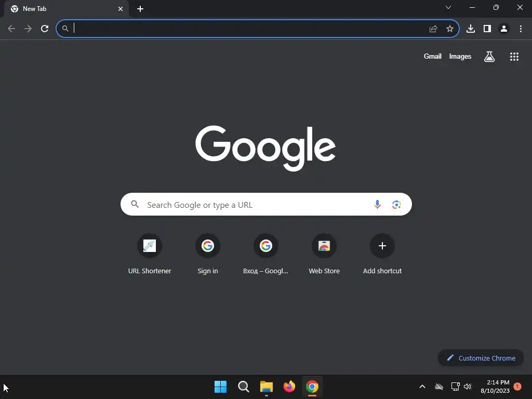
Task: Search by image with Lens icon
Action: pyautogui.click(x=396, y=205)
